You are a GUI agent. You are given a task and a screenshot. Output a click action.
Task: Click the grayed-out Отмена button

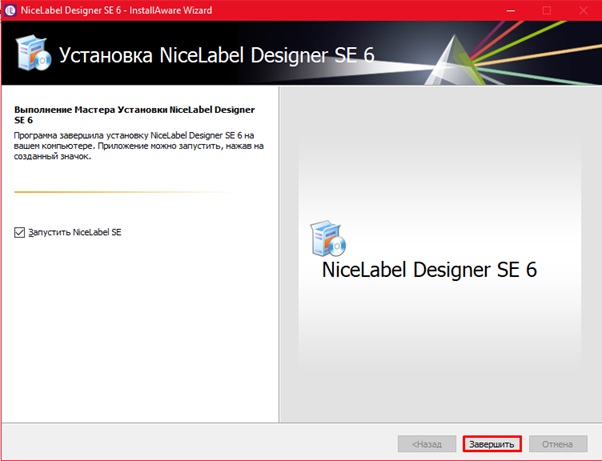click(558, 444)
